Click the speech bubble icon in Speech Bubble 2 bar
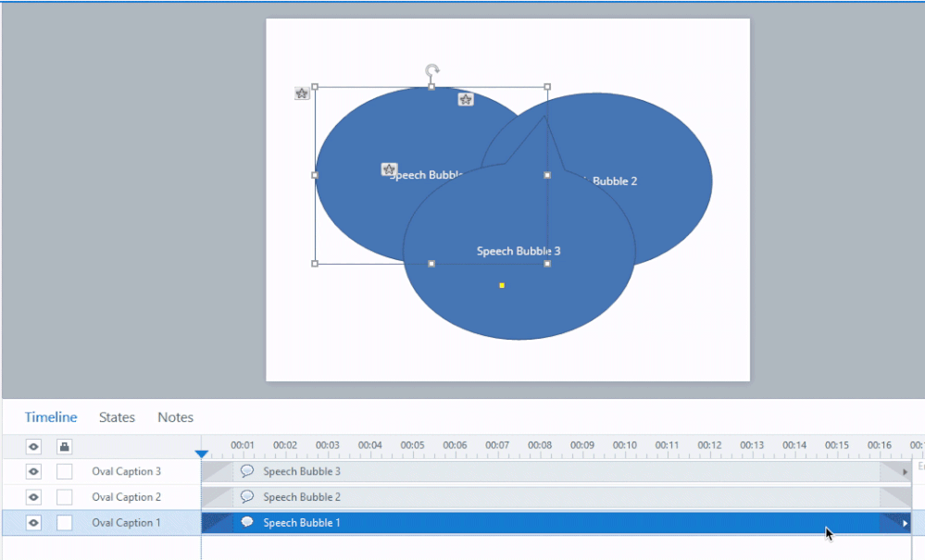This screenshot has height=560, width=925. click(247, 497)
